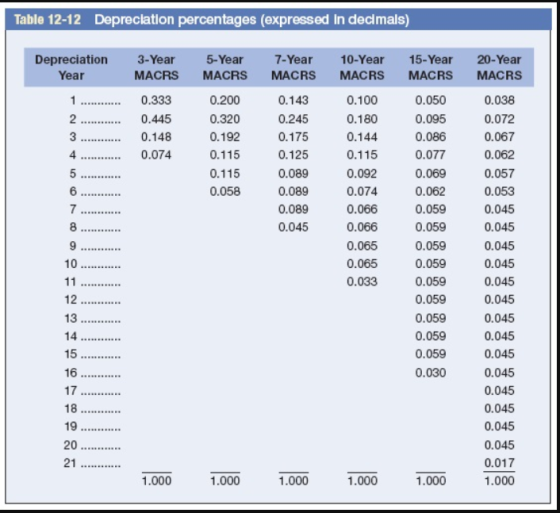Select the '10-Year MACRS' column header
Image resolution: width=560 pixels, height=513 pixels.
pyautogui.click(x=362, y=67)
